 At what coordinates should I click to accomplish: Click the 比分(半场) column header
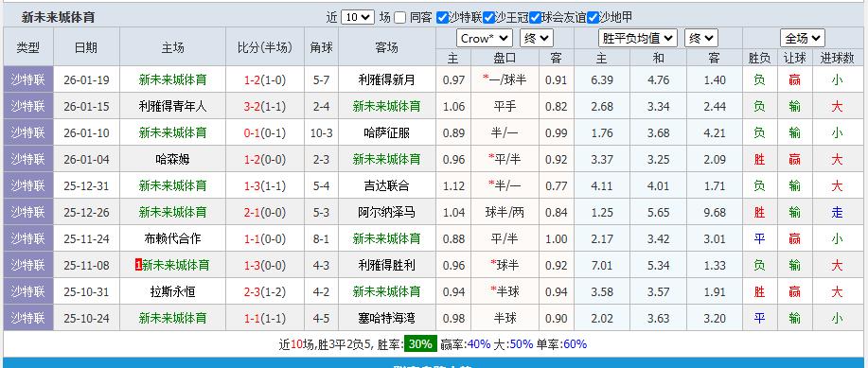265,47
